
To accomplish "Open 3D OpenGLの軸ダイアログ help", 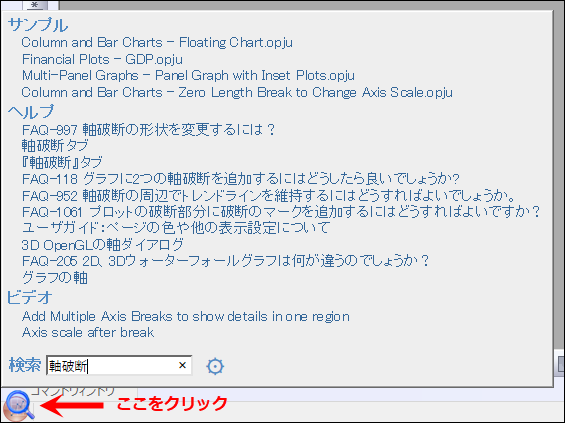I will pos(103,245).
